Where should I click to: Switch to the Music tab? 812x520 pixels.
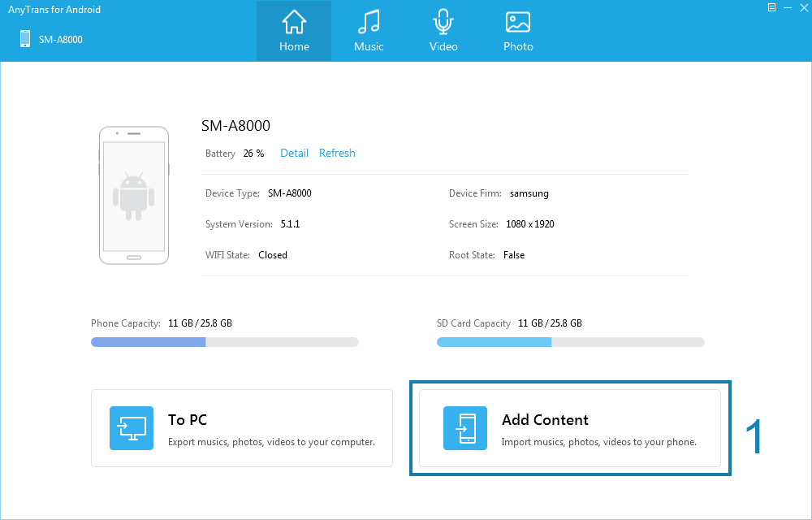coord(369,31)
